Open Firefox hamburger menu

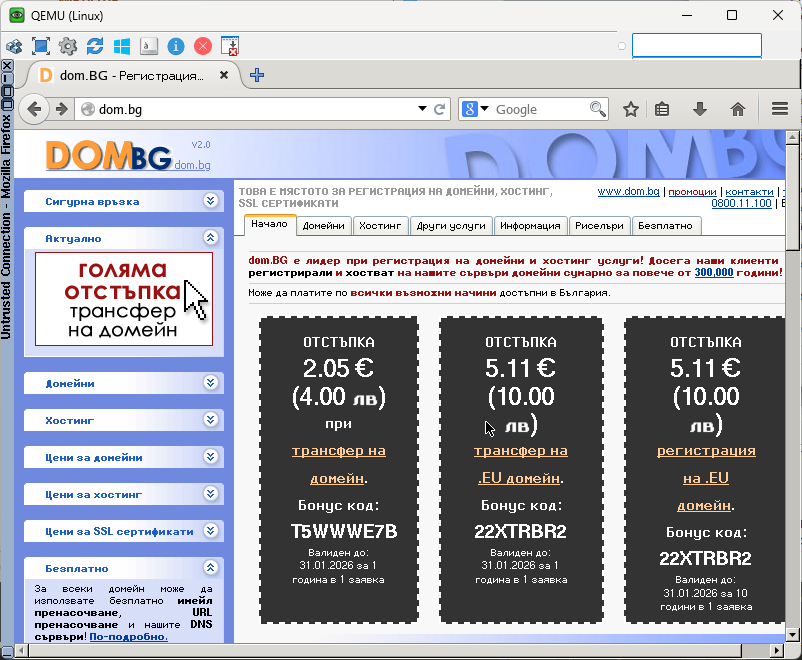pyautogui.click(x=779, y=108)
